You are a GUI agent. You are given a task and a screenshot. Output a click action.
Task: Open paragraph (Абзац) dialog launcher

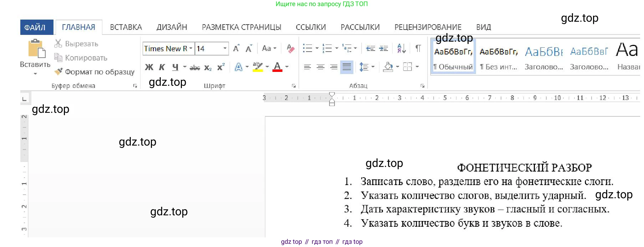pyautogui.click(x=423, y=86)
